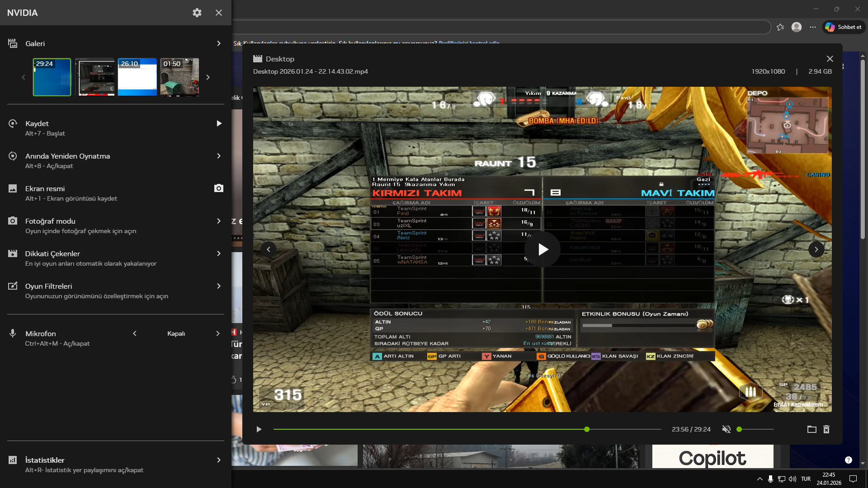Open NVIDIA overlay settings gear
Viewport: 868px width, 488px height.
point(197,13)
